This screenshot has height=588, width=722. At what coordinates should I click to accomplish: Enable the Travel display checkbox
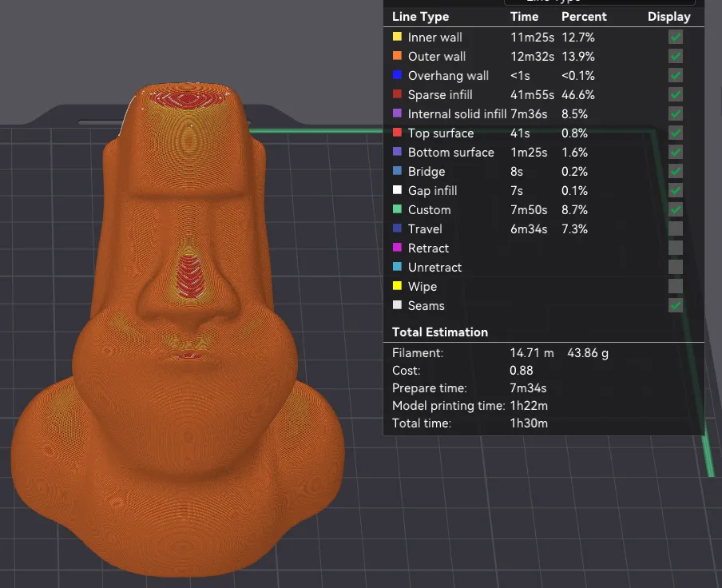675,228
